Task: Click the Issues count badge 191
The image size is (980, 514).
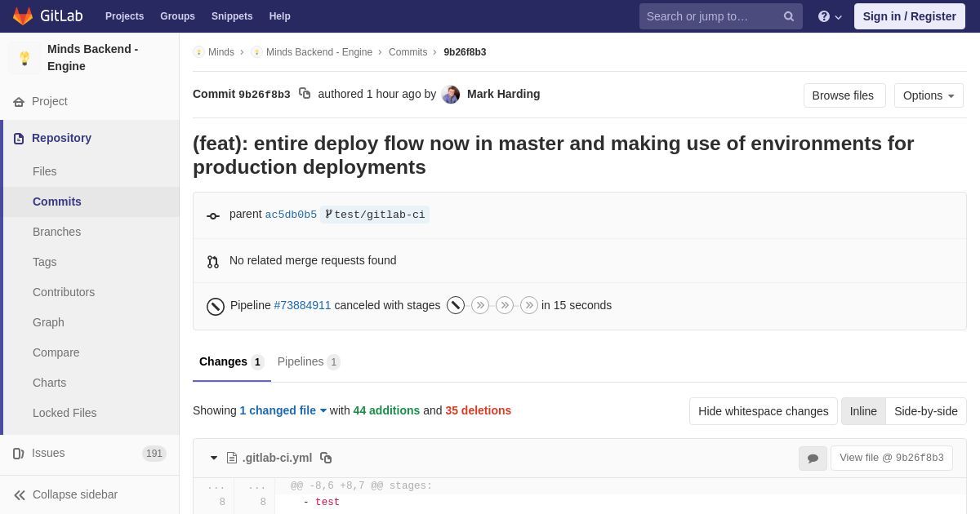Action: pos(154,454)
